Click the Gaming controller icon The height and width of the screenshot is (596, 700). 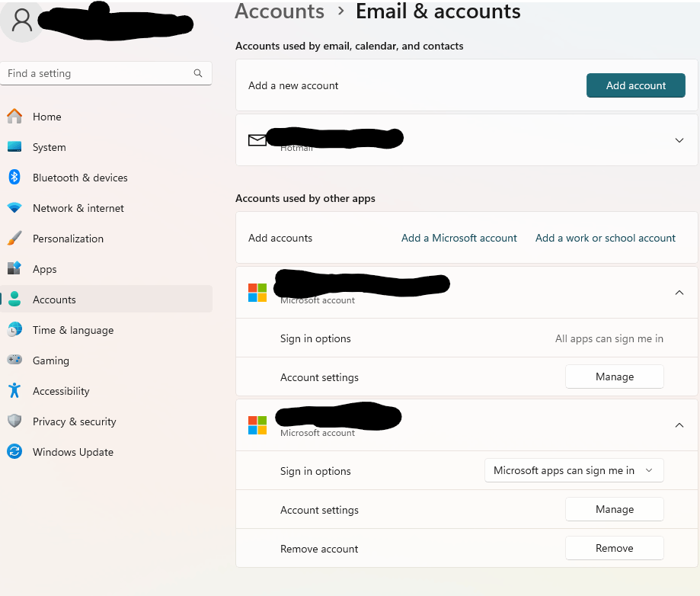click(14, 360)
